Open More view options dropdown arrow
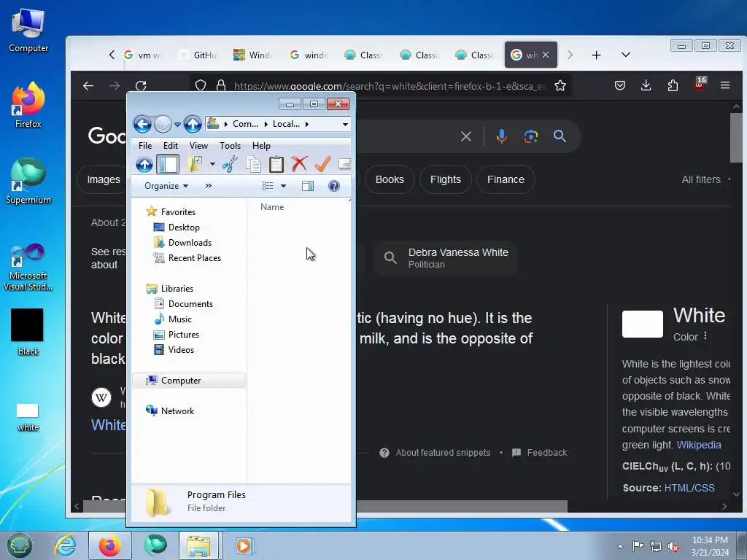 (284, 186)
